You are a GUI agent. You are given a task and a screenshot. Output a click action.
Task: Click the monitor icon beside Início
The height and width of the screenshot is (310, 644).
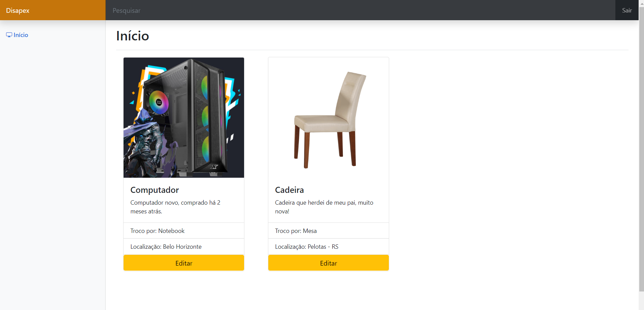tap(9, 35)
